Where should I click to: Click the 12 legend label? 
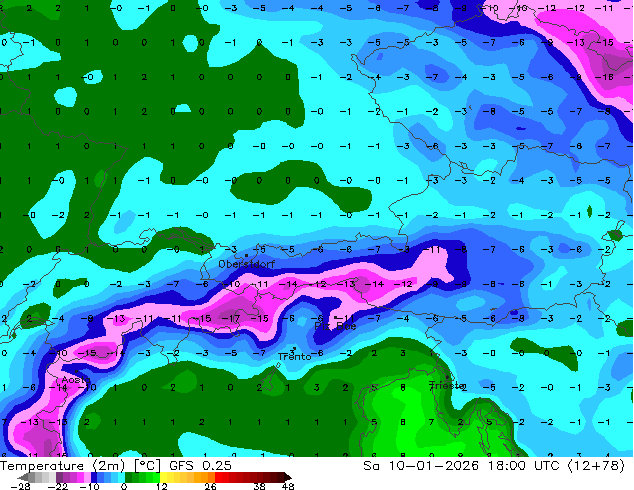[x=162, y=486]
